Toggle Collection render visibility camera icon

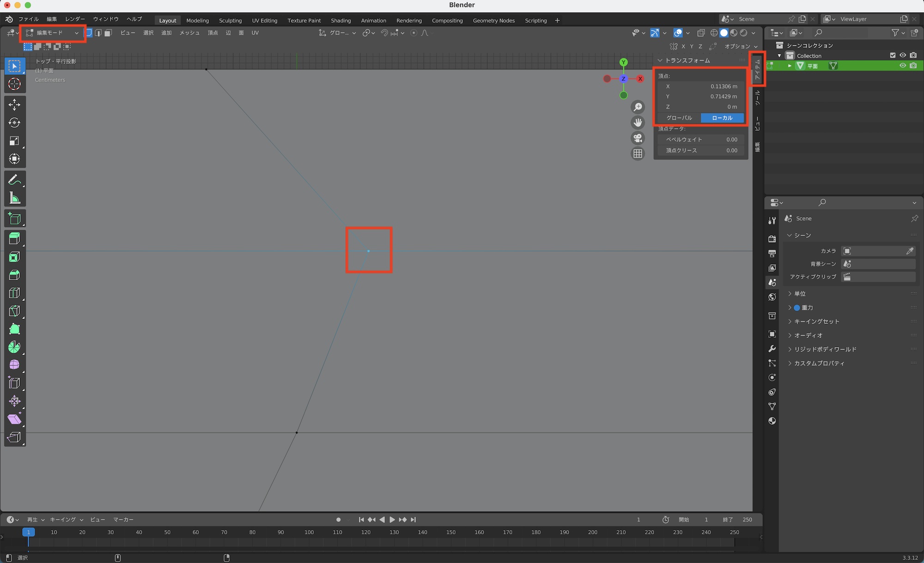tap(913, 55)
